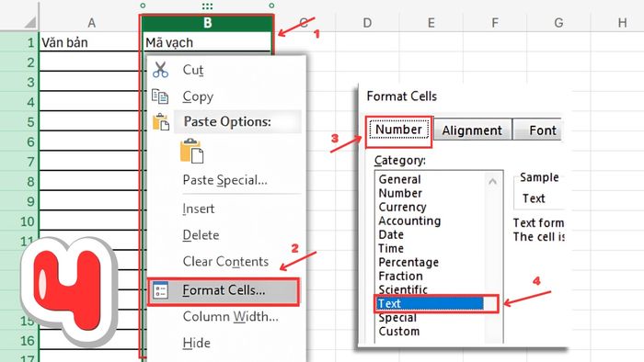Select General in Category list
This screenshot has width=644, height=362.
399,179
